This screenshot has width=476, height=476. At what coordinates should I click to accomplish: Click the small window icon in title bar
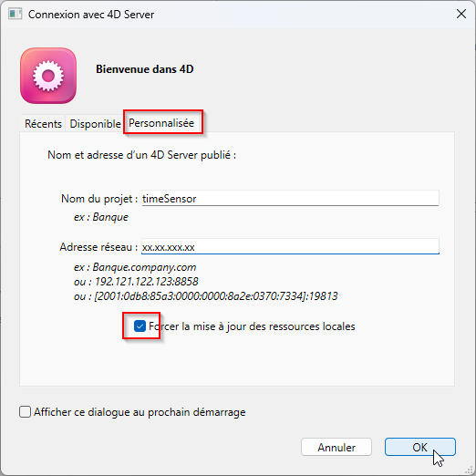16,14
